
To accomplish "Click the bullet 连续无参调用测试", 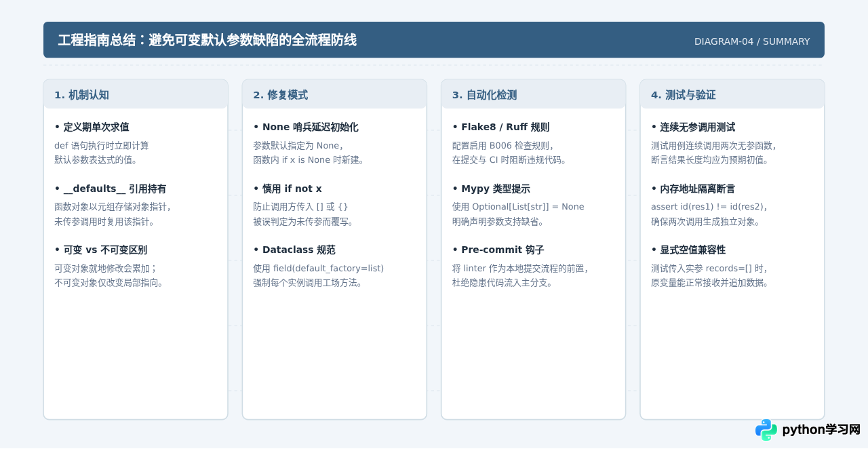I will (x=693, y=127).
